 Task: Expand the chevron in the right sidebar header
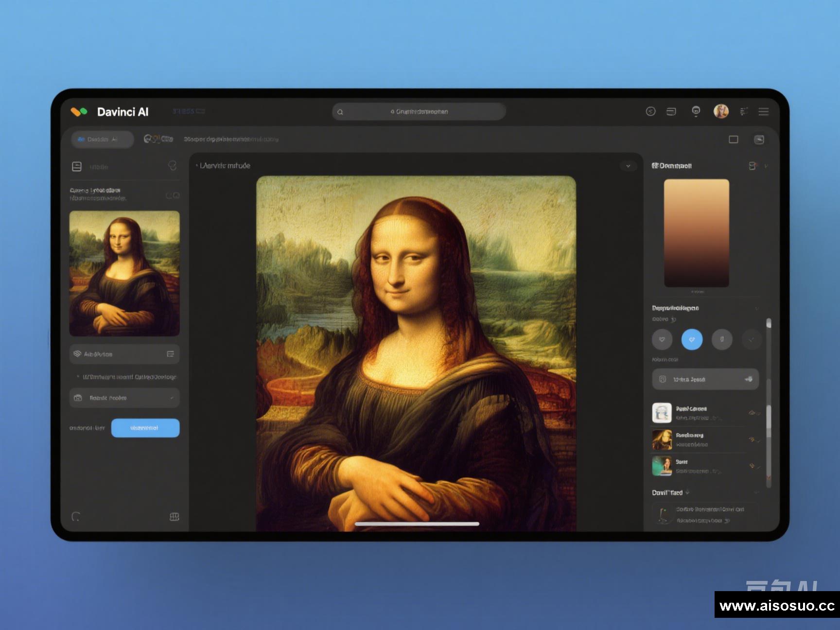click(x=766, y=166)
